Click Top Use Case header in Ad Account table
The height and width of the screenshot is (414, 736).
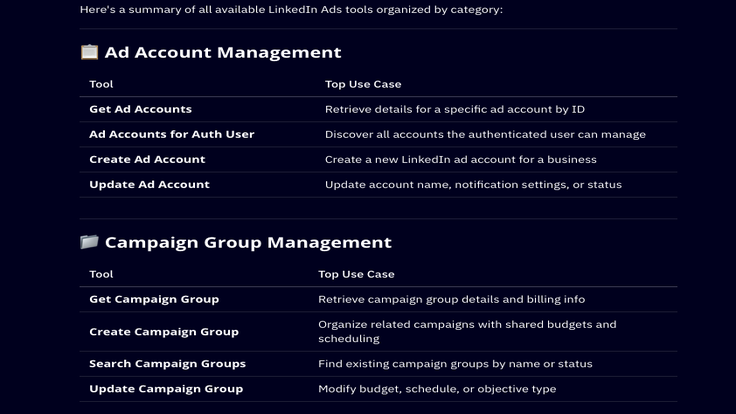tap(363, 84)
